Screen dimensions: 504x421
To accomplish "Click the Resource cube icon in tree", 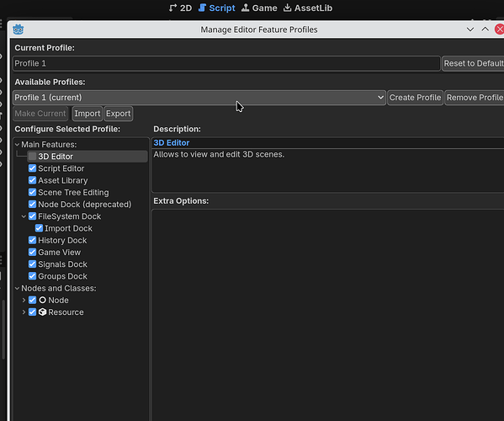I will (42, 312).
